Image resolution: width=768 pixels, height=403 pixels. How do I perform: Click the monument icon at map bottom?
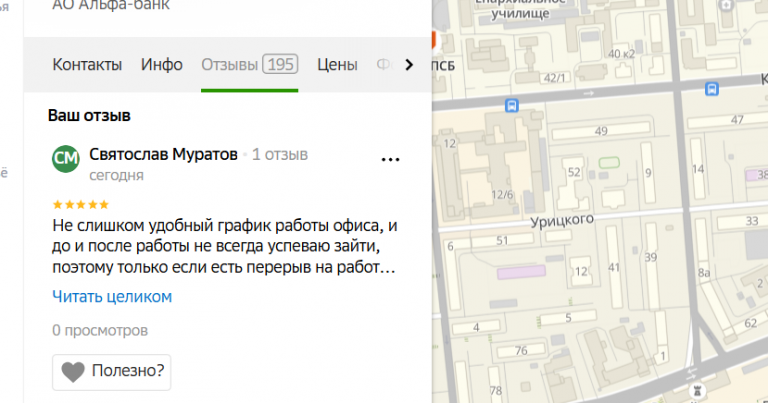click(x=697, y=390)
